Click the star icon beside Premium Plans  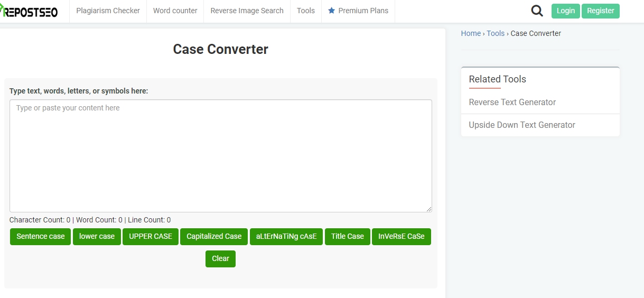point(332,11)
